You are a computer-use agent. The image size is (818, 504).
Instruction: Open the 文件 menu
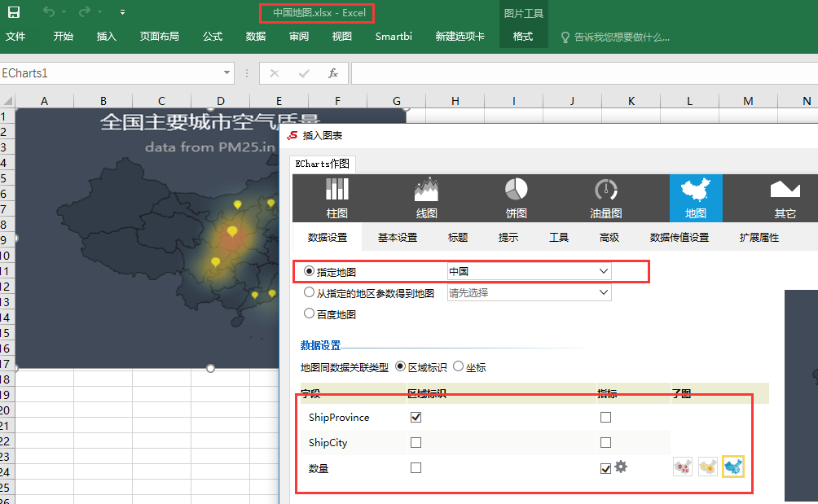(15, 37)
